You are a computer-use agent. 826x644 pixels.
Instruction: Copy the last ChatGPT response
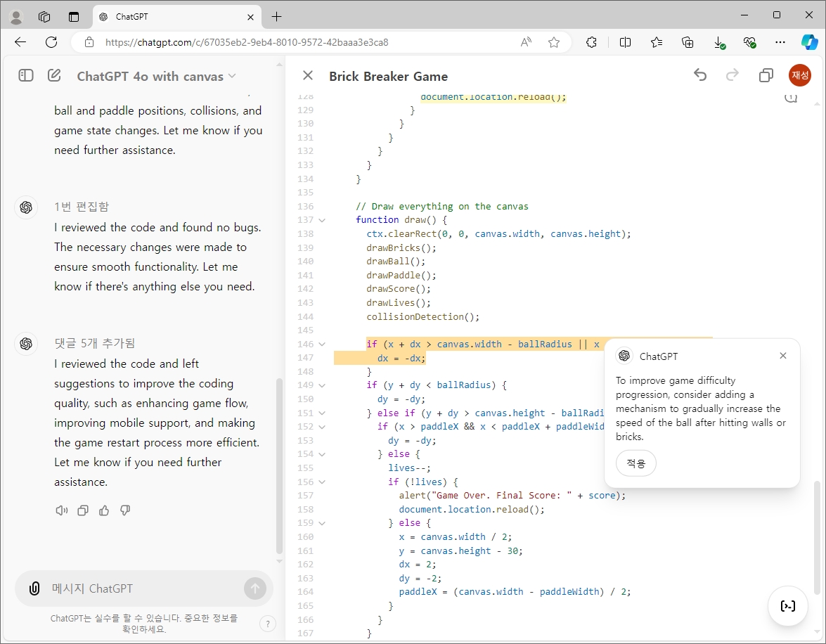(83, 510)
